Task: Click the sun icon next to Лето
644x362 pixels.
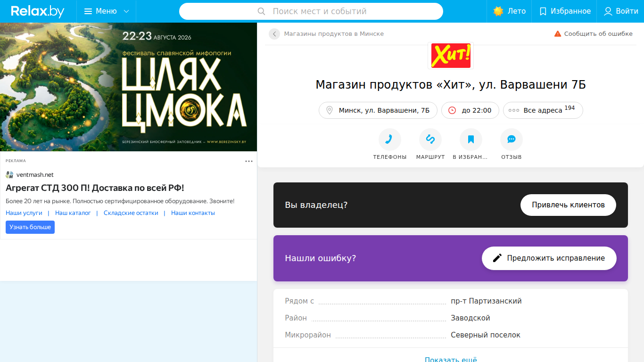Action: click(x=498, y=11)
